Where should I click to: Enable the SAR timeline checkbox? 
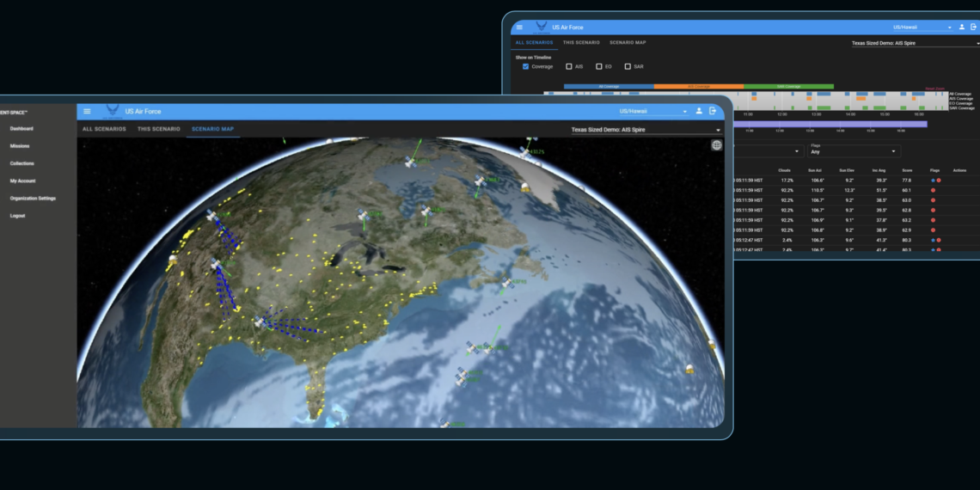pos(628,66)
